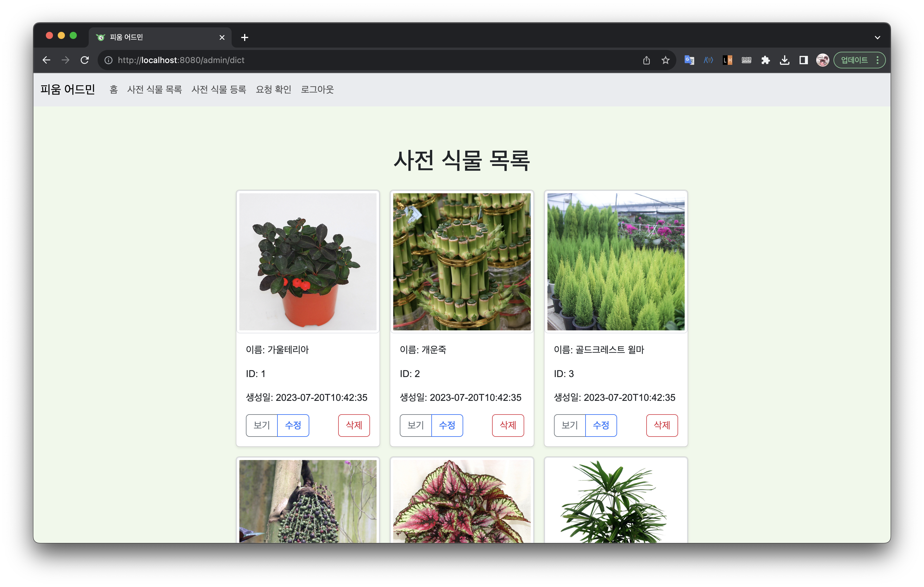Click 로그아웃 in the navbar
Image resolution: width=924 pixels, height=587 pixels.
[317, 90]
